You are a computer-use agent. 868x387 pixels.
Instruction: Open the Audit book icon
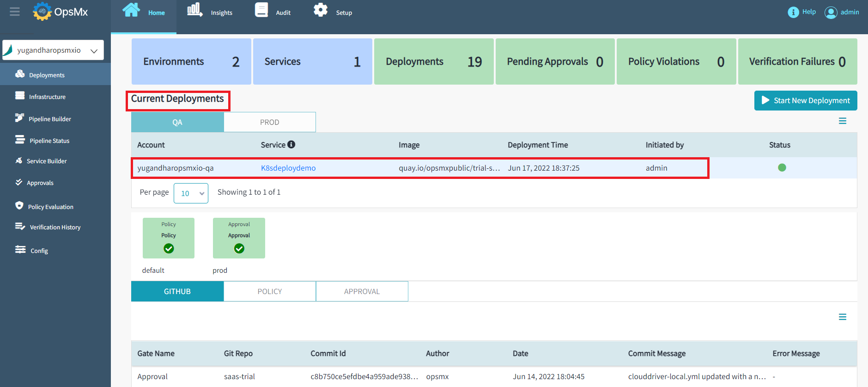click(x=261, y=10)
